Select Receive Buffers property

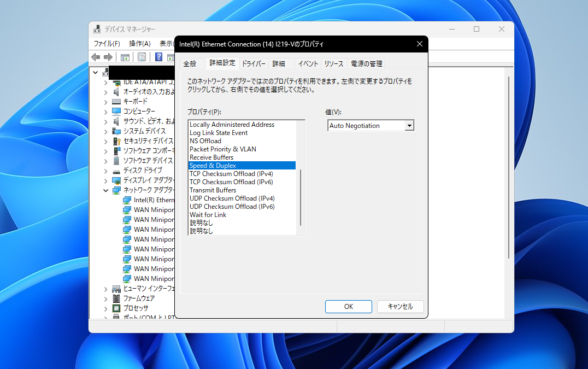[242, 157]
